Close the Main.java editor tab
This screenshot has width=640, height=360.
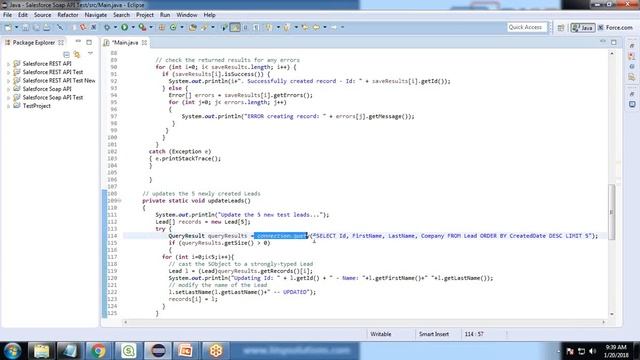click(x=144, y=42)
